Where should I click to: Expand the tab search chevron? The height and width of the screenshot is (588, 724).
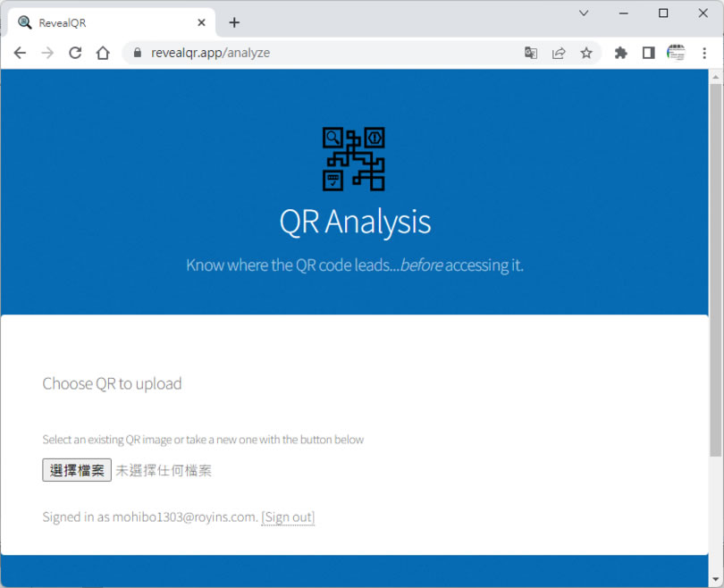[x=584, y=13]
